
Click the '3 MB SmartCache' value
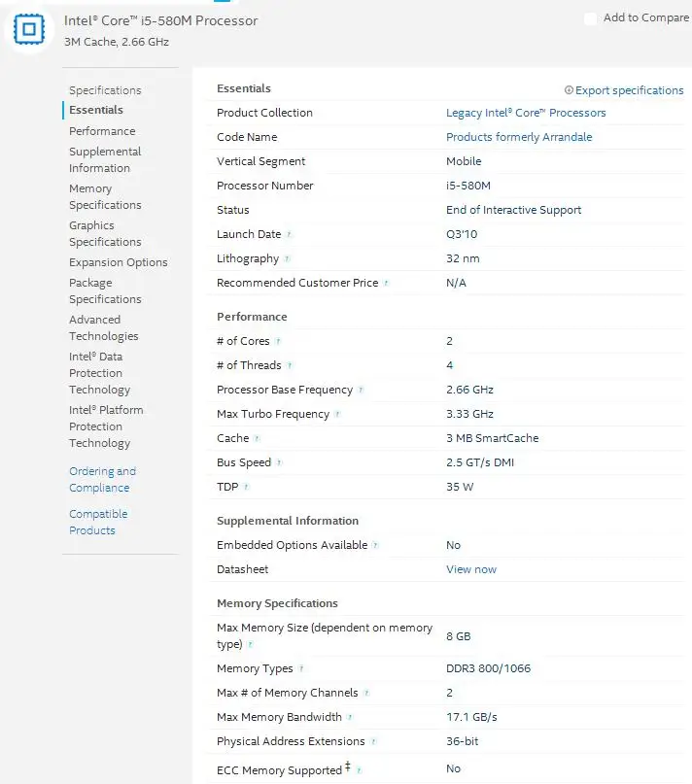point(493,438)
